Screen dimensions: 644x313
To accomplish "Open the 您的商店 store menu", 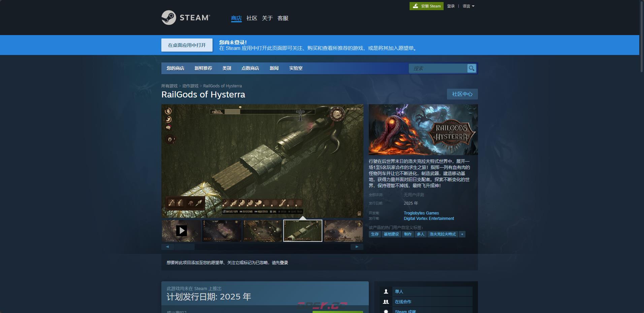I will (x=175, y=68).
